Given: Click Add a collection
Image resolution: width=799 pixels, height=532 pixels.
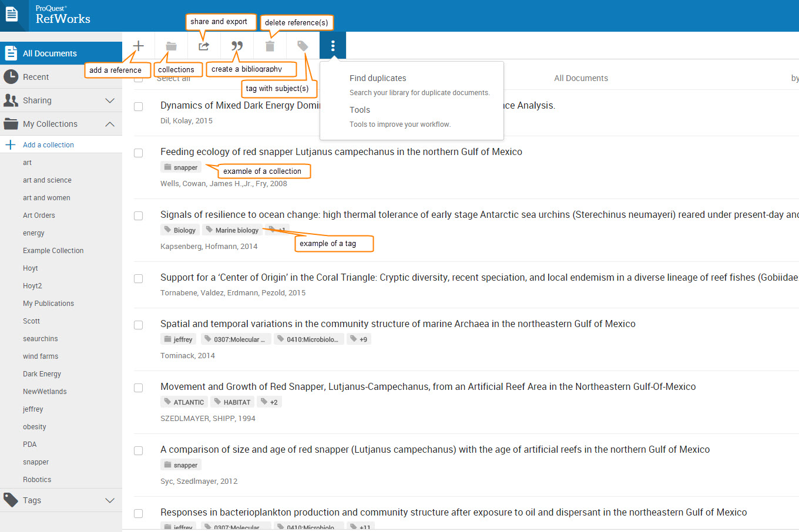Looking at the screenshot, I should [48, 144].
